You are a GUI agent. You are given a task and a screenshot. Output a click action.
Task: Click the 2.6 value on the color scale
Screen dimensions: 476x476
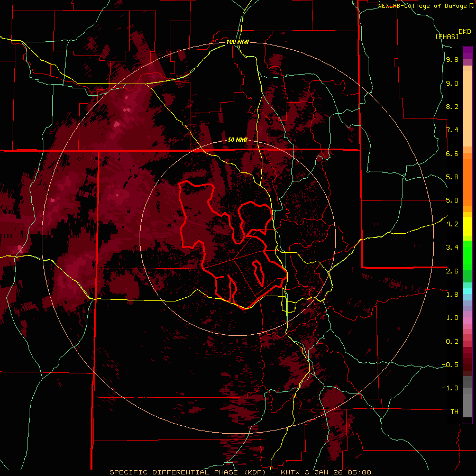[x=452, y=271]
